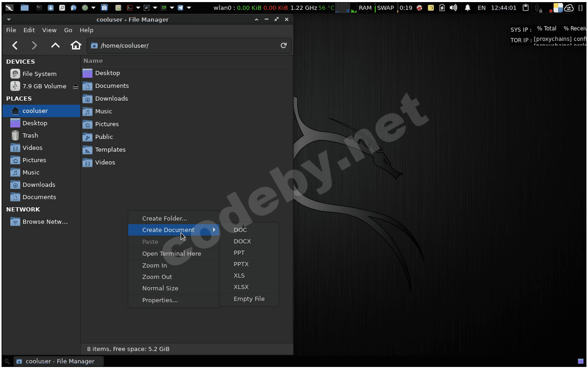Open Documents in the Places sidebar
The width and height of the screenshot is (588, 368).
tap(41, 197)
